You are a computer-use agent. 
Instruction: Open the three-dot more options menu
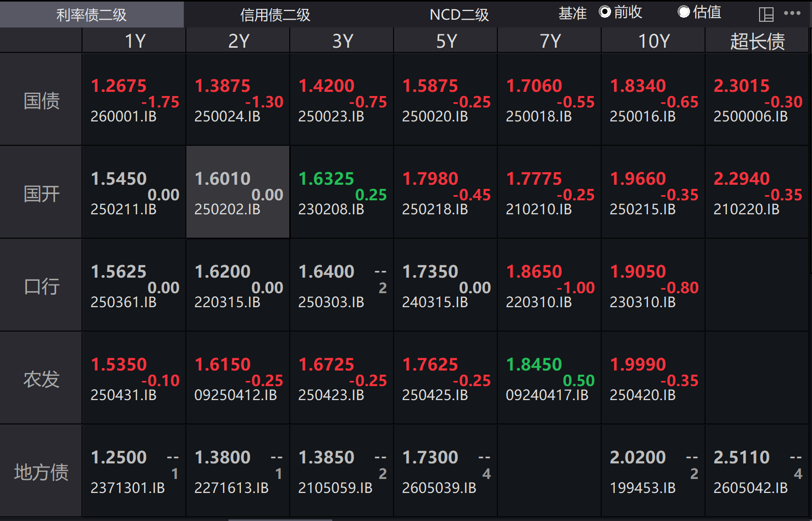[792, 13]
